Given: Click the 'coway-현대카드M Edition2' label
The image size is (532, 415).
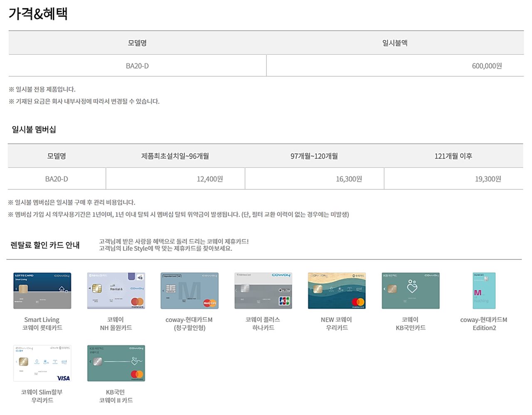Looking at the screenshot, I should [484, 324].
